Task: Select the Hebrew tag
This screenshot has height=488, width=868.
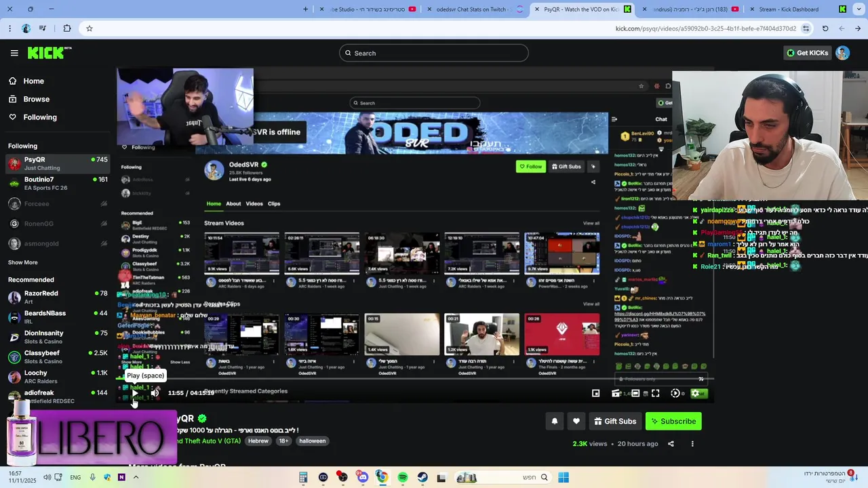Action: (258, 441)
